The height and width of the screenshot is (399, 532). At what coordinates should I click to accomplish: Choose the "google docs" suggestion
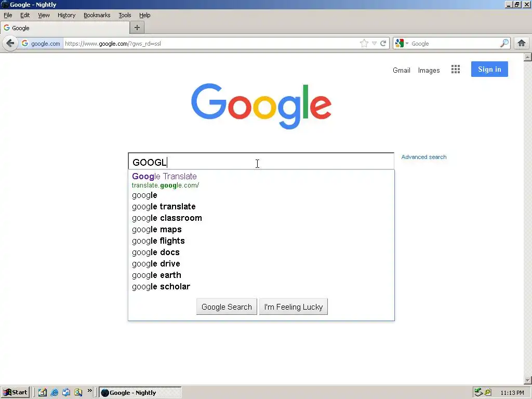(261, 252)
